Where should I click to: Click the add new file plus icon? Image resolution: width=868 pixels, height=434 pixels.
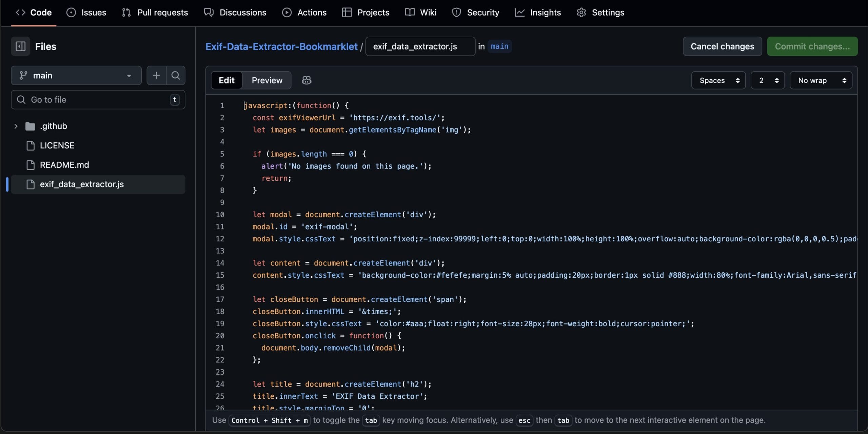coord(156,75)
